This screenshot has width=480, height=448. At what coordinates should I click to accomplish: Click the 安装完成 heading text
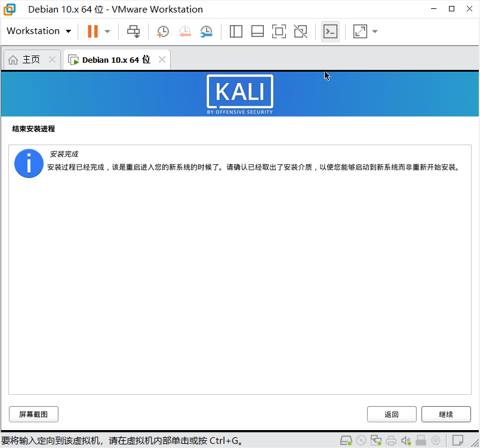(64, 154)
